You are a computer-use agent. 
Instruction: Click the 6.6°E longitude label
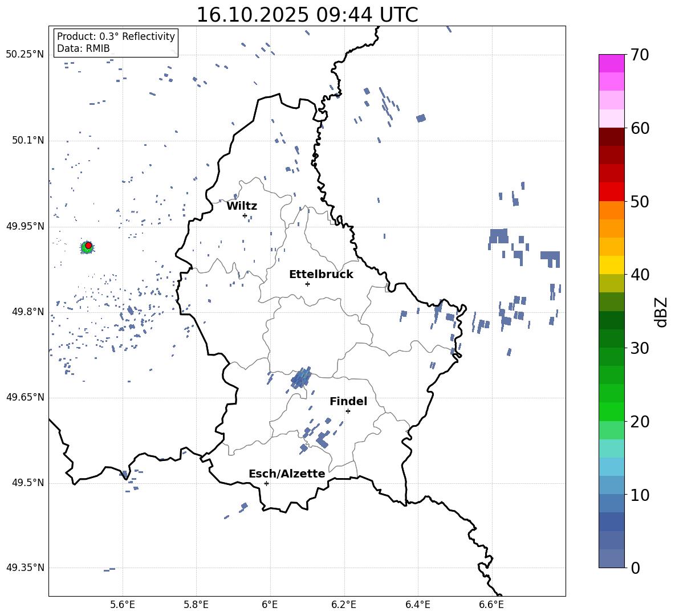[x=491, y=605]
